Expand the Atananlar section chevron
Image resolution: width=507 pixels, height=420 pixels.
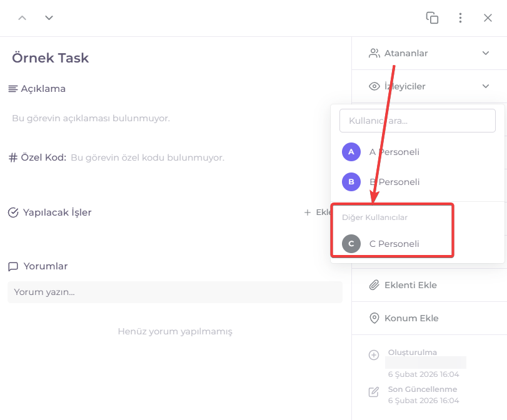coord(486,53)
